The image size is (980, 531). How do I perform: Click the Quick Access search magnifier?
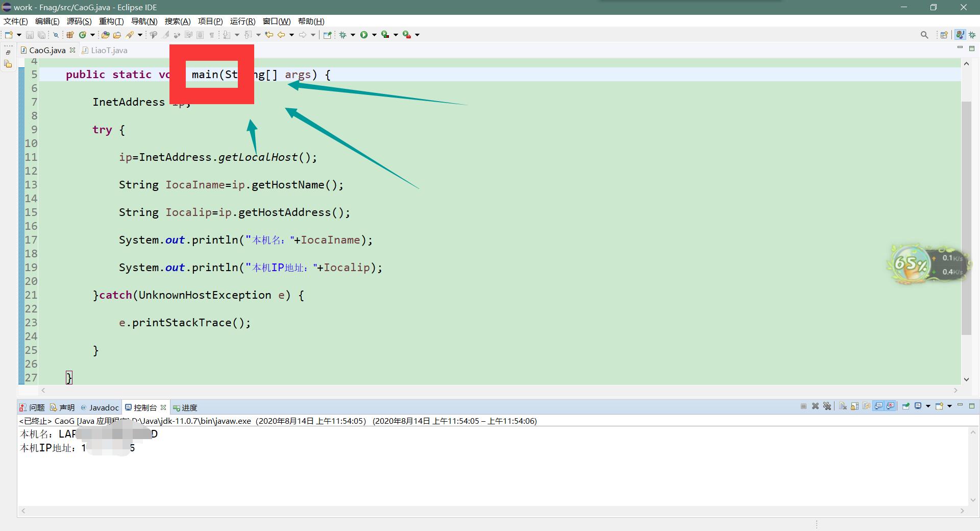(x=924, y=35)
